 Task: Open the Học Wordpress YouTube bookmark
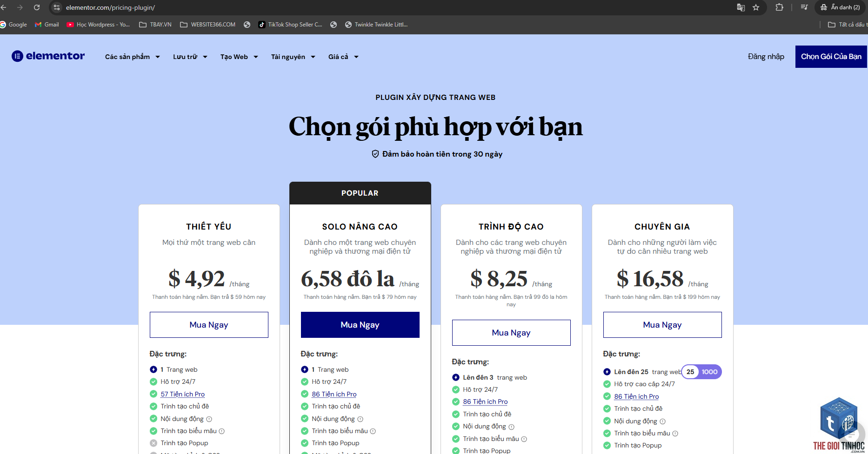pyautogui.click(x=98, y=25)
